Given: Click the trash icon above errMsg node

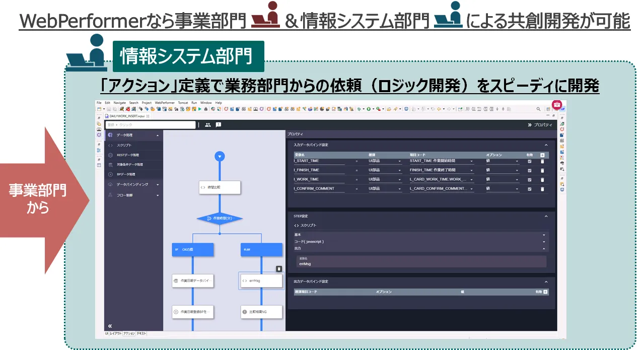Looking at the screenshot, I should coord(279,269).
